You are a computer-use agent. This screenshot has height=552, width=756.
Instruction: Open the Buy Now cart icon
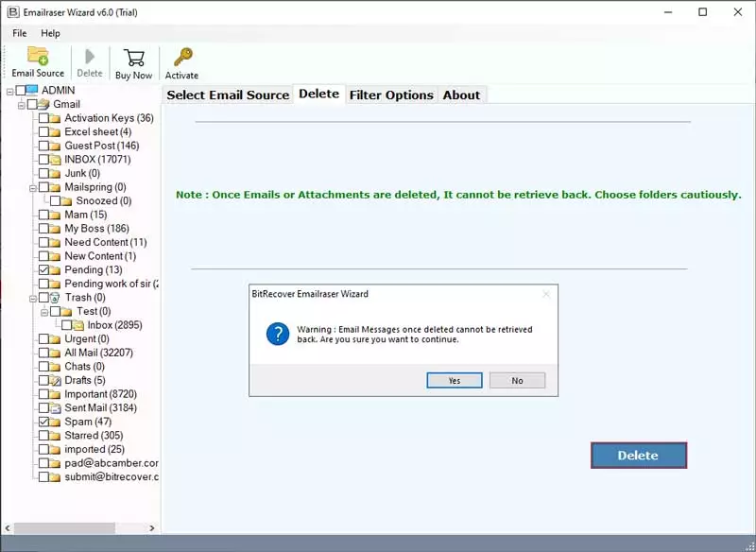pyautogui.click(x=134, y=58)
